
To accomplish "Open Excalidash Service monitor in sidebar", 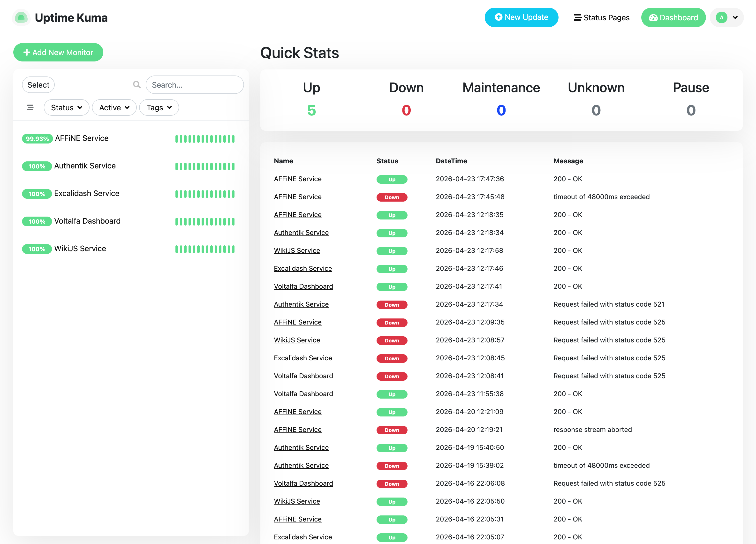I will 131,194.
